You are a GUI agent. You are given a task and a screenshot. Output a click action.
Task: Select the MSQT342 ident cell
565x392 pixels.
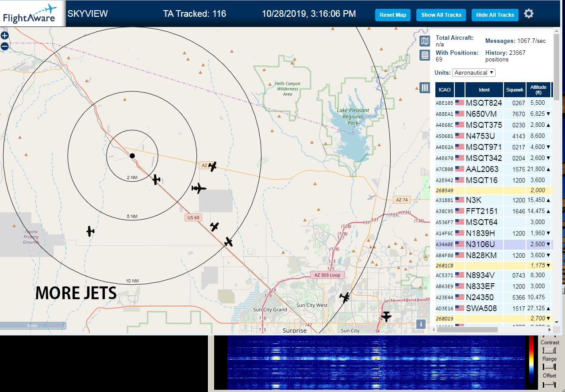click(x=484, y=158)
